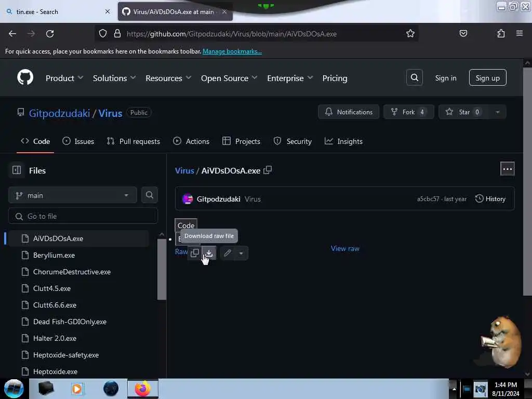The width and height of the screenshot is (532, 399).
Task: Open tracking protection shield icon
Action: point(103,34)
